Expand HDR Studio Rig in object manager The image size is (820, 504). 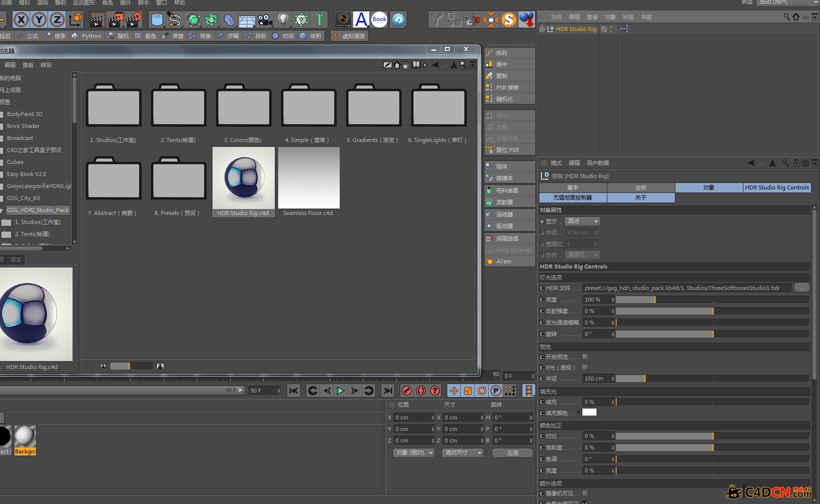[542, 29]
